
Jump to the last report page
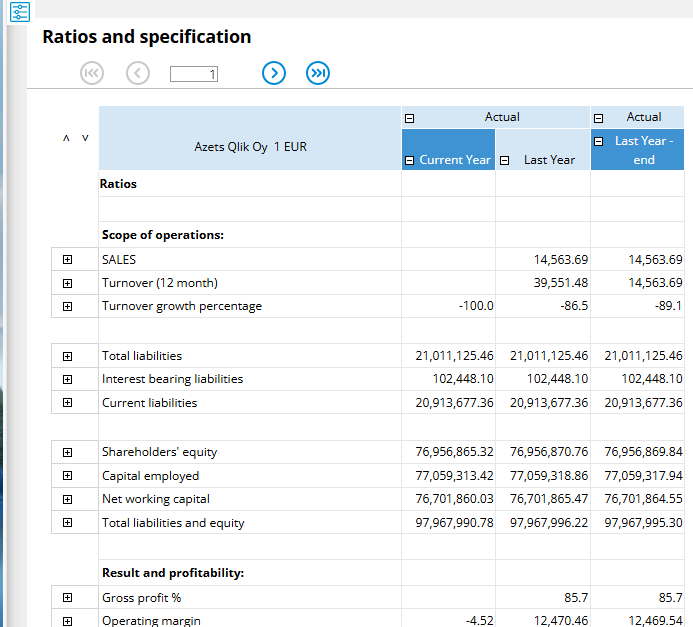[318, 73]
